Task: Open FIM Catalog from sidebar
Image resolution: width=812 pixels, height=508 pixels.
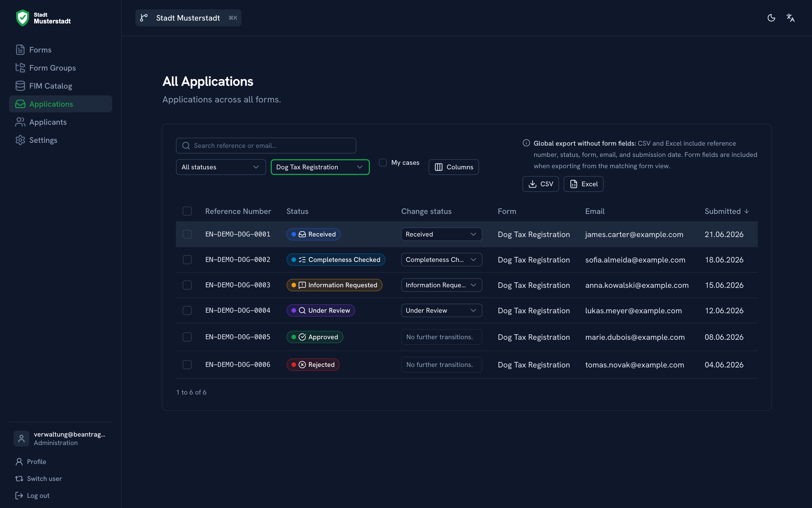Action: click(60, 86)
